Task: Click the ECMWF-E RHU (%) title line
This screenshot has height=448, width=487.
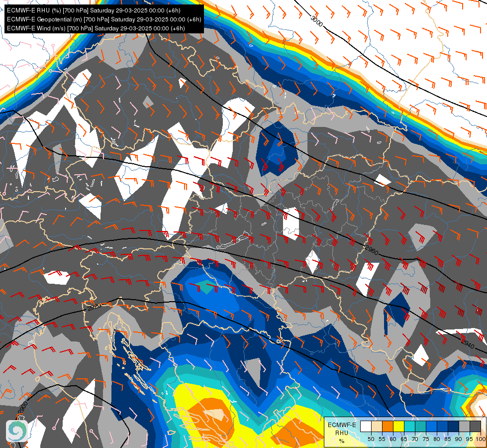Action: tap(94, 10)
